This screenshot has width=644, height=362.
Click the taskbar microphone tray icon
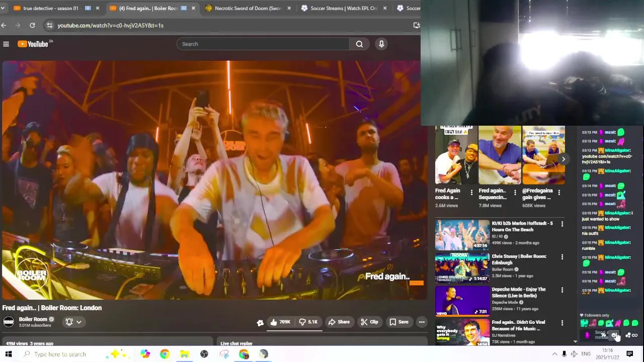[x=564, y=354]
